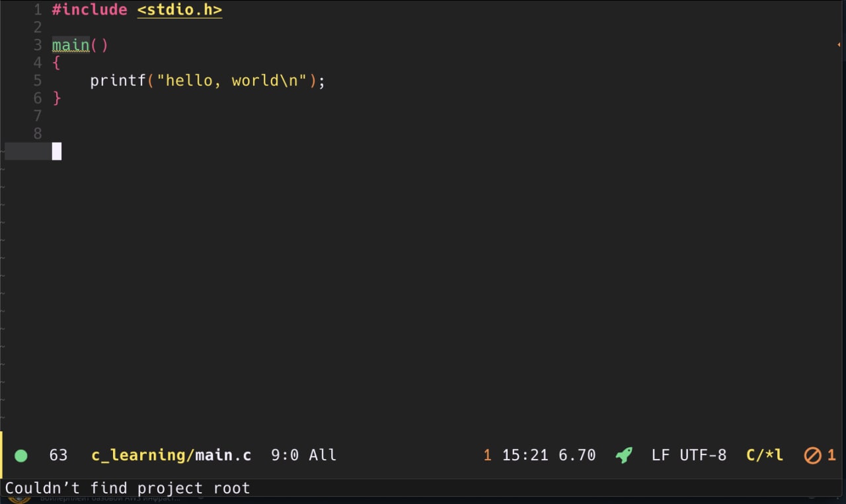
Task: Click the 9:0 cursor position indicator
Action: [x=285, y=455]
